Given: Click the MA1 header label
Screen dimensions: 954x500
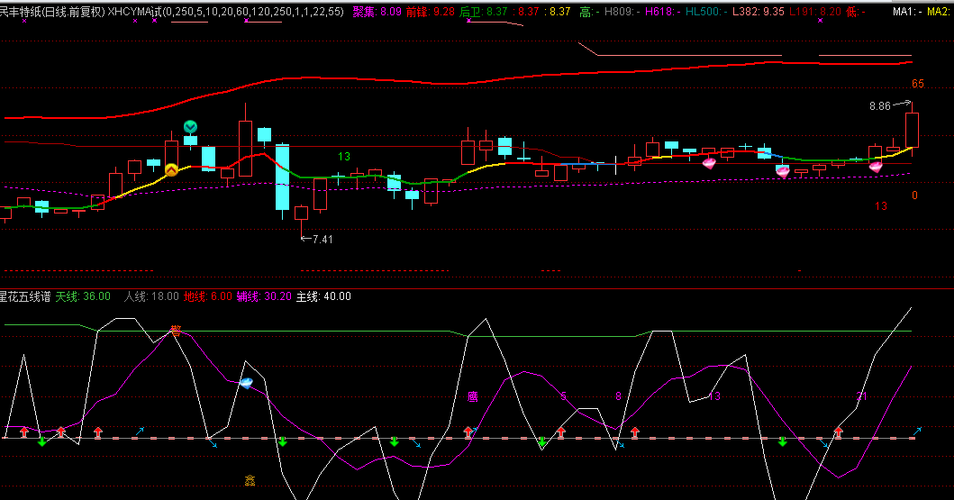Looking at the screenshot, I should (907, 12).
